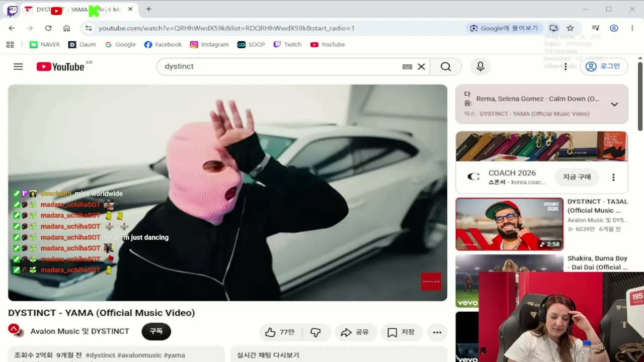Share the video with 공유
Image resolution: width=644 pixels, height=362 pixels.
355,332
